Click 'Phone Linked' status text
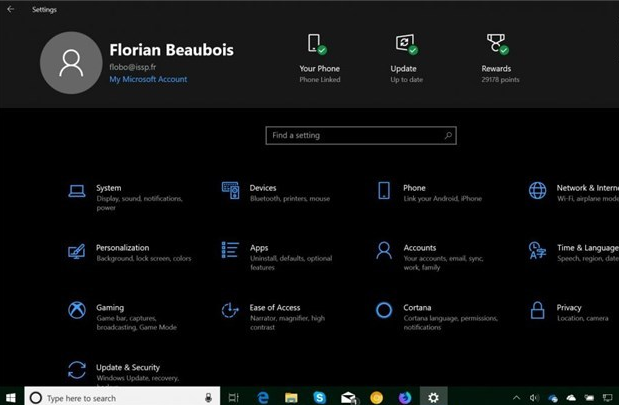The image size is (619, 405). click(320, 80)
